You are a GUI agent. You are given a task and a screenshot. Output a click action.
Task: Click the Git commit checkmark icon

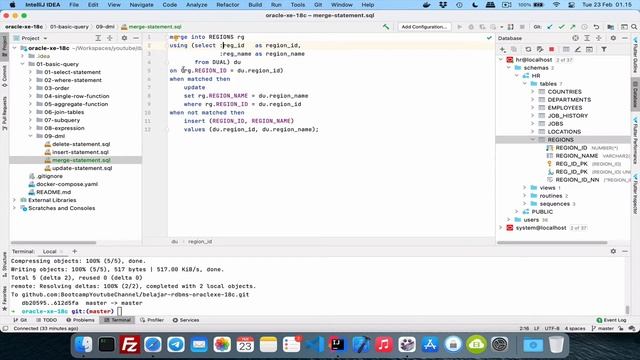pos(562,27)
